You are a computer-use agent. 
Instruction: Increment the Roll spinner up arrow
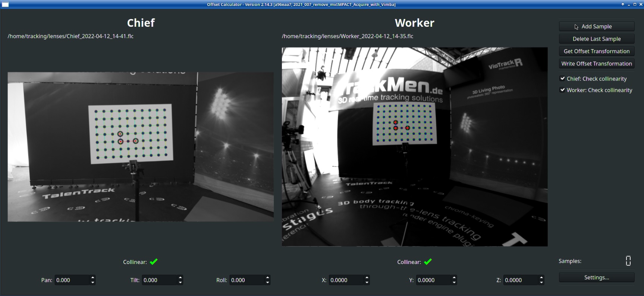(267, 277)
